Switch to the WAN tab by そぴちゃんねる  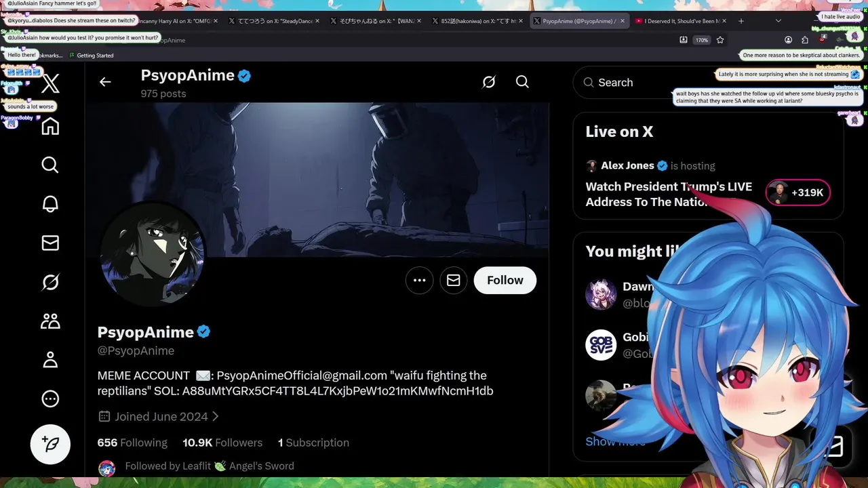pos(376,21)
